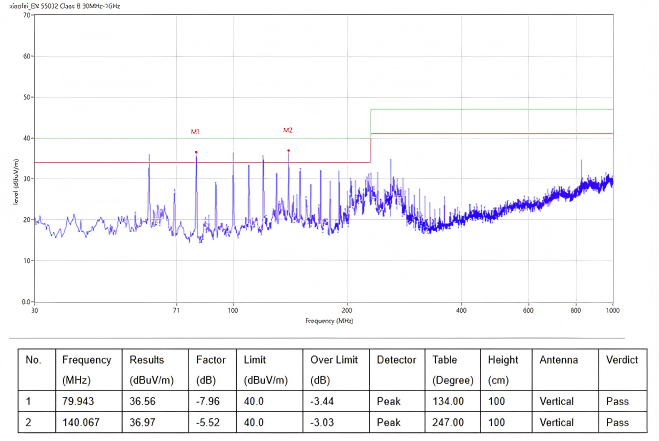Click the M2 marker label on chart
The image size is (659, 441).
click(287, 130)
